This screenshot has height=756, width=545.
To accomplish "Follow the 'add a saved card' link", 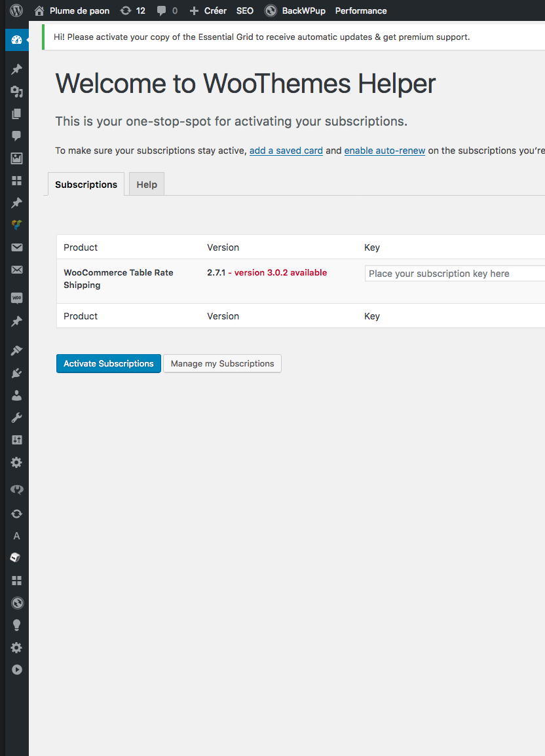I will 286,151.
